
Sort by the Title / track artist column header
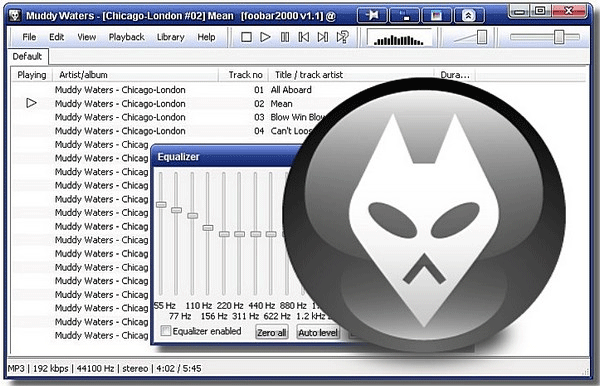[351, 75]
